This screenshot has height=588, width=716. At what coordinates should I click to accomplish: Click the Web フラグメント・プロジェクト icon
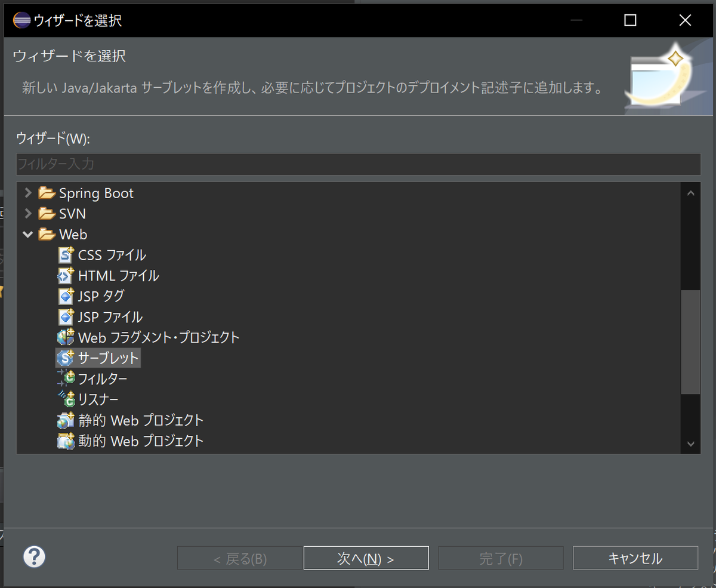point(66,337)
